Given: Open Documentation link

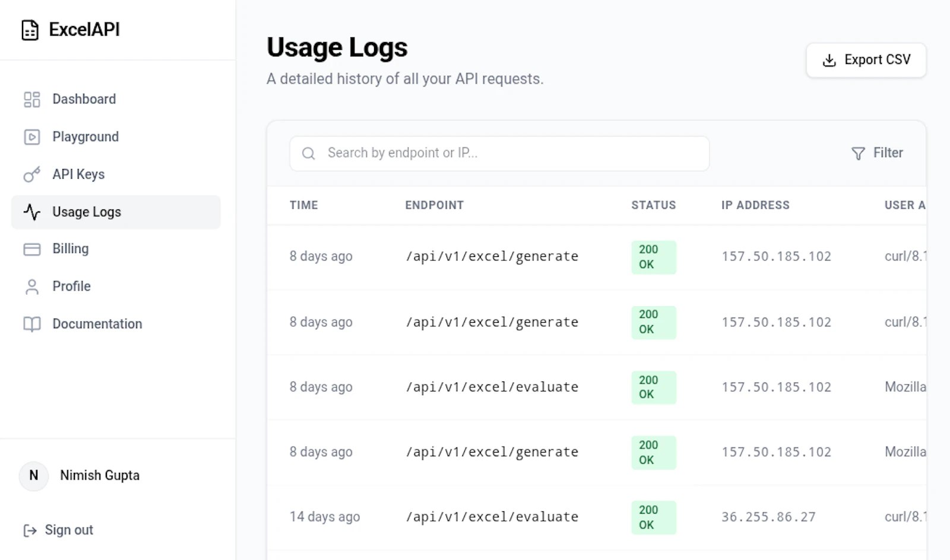Looking at the screenshot, I should click(116, 324).
